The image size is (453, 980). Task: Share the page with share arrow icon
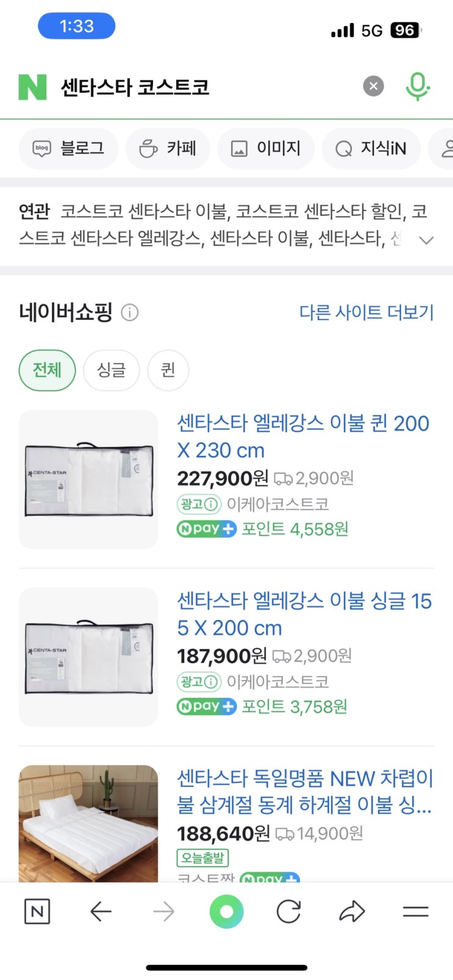352,912
